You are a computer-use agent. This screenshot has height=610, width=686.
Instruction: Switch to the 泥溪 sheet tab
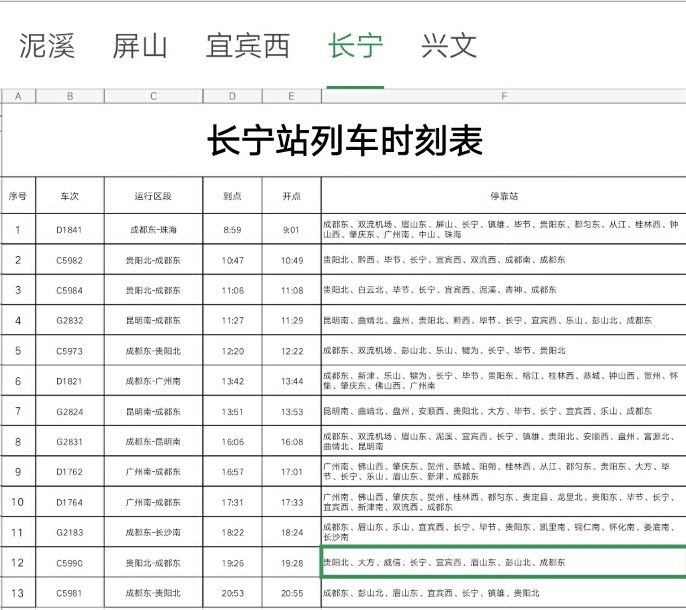tap(47, 45)
